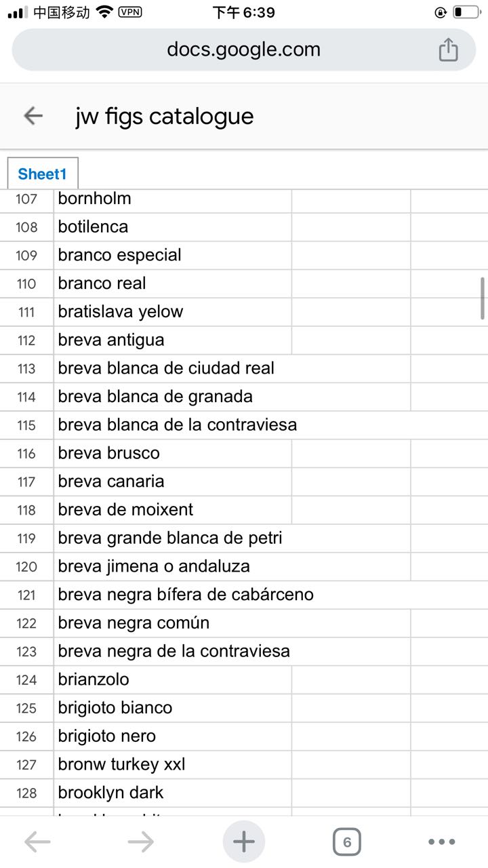Select the empty cell beside botilenca
Viewport: 488px width, 868px height.
[x=351, y=227]
